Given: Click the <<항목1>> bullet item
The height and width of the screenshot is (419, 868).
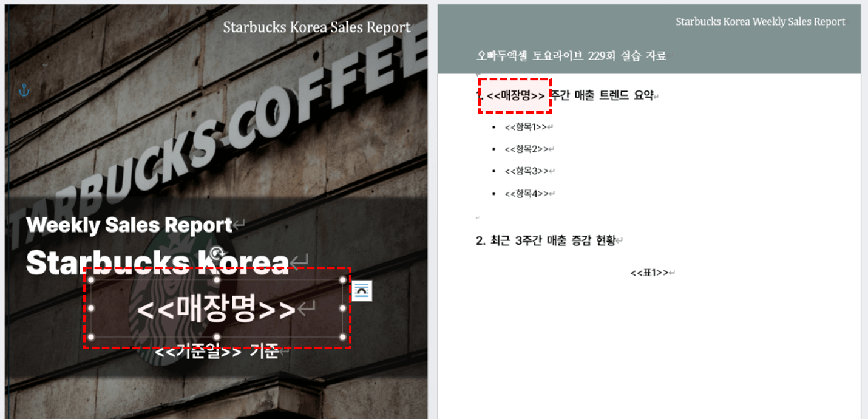Looking at the screenshot, I should coord(526,127).
